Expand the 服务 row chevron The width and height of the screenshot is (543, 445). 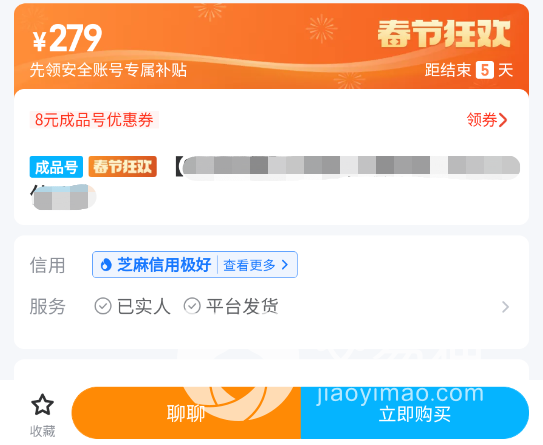pyautogui.click(x=505, y=307)
